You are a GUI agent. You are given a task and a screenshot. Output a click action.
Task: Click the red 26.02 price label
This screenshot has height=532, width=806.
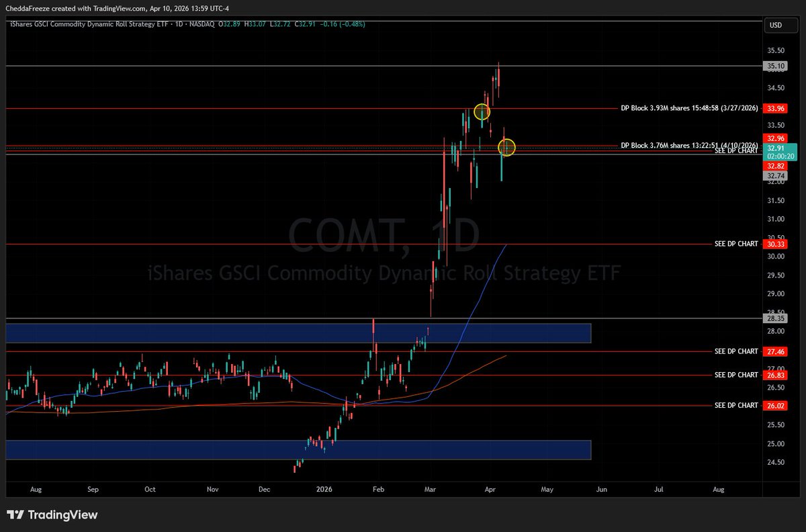click(x=776, y=406)
